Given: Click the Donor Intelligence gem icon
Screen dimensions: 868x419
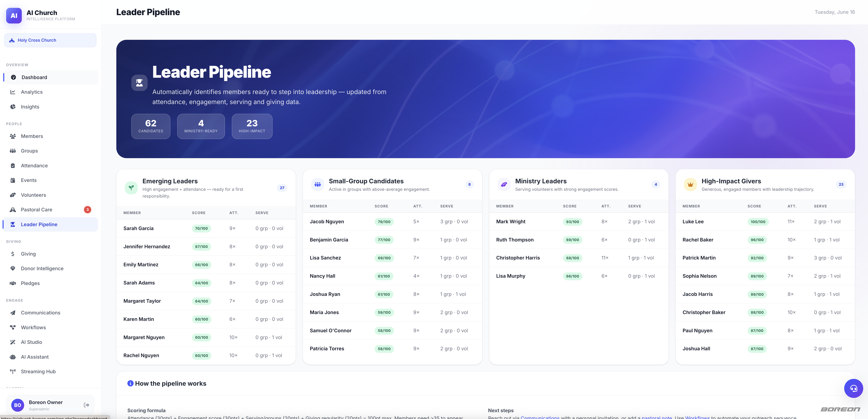Looking at the screenshot, I should 13,269.
